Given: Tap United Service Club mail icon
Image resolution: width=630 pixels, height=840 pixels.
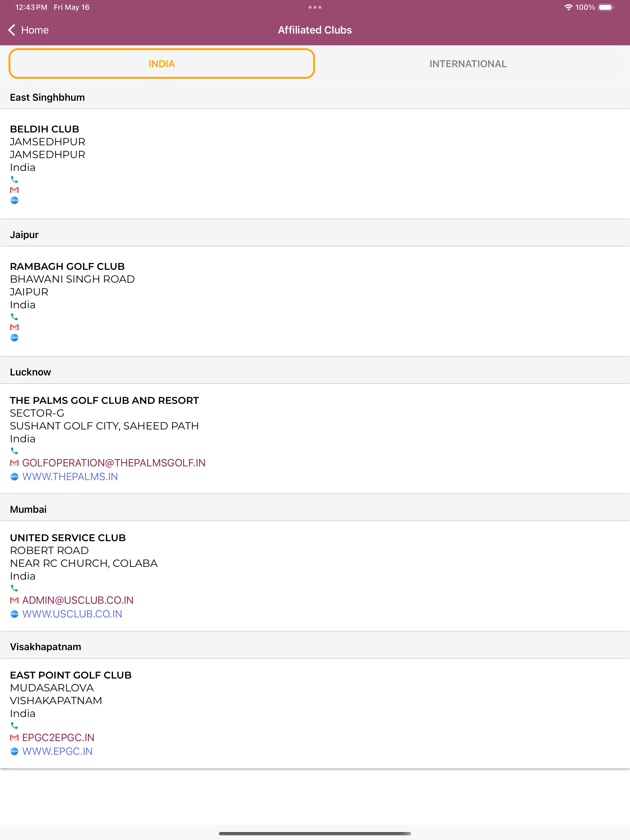Looking at the screenshot, I should (14, 600).
